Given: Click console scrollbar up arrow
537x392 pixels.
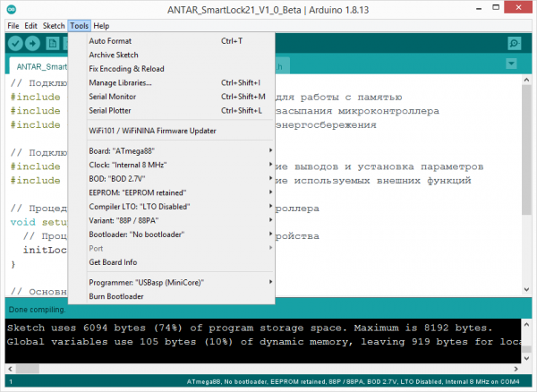Looking at the screenshot, I should [526, 324].
